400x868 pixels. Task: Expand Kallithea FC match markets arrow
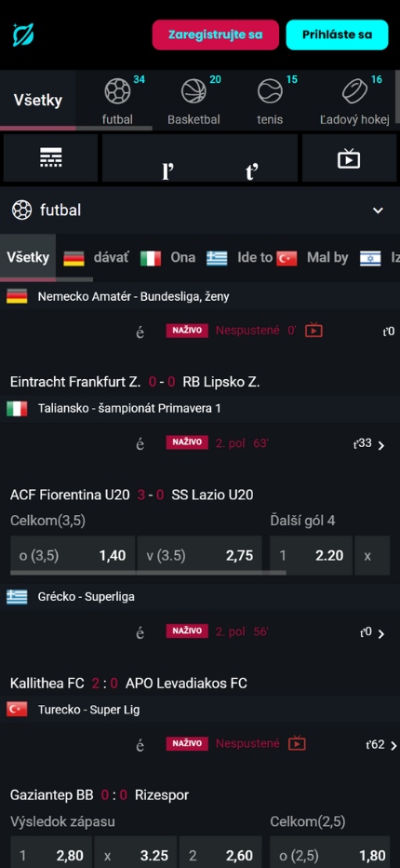click(x=381, y=634)
